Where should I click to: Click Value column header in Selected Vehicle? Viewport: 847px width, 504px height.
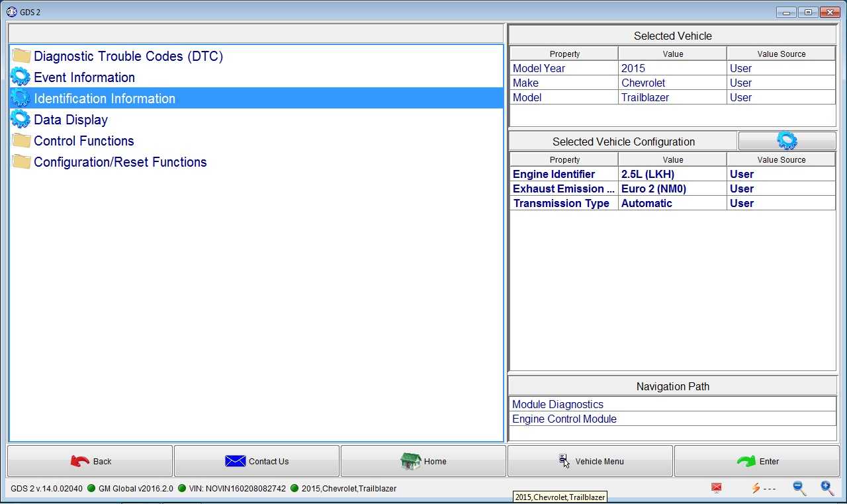(x=672, y=54)
